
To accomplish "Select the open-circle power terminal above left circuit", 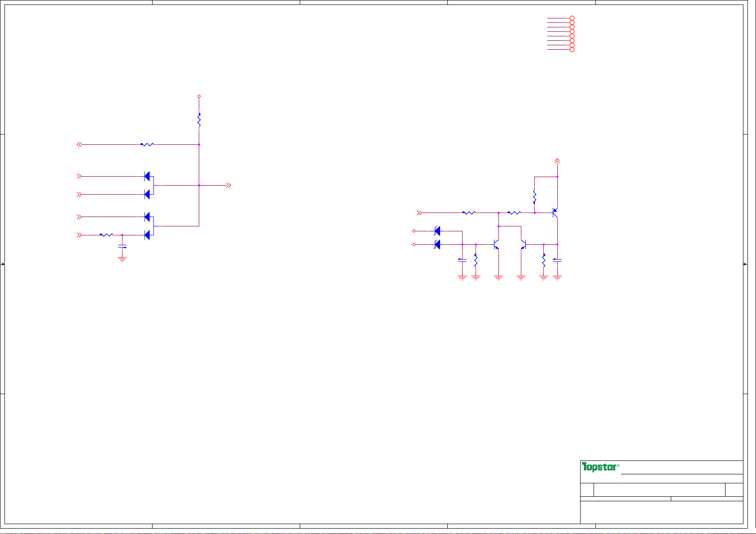I will coord(199,96).
